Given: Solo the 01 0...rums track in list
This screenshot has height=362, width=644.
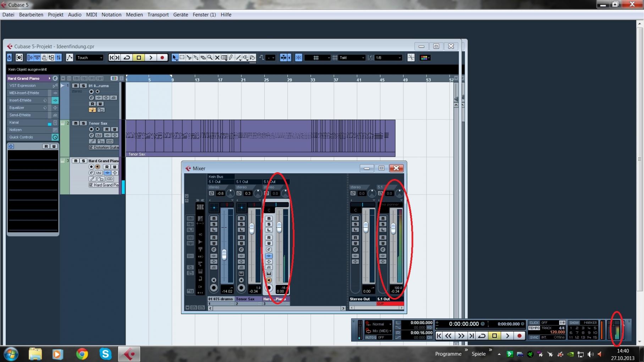Looking at the screenshot, I should tap(83, 85).
